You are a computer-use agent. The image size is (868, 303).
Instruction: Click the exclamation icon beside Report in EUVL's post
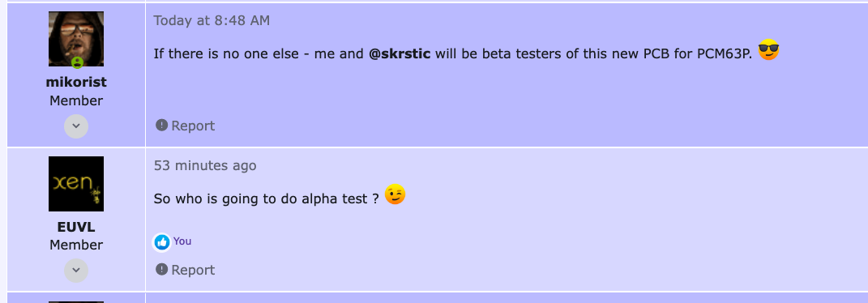(161, 269)
